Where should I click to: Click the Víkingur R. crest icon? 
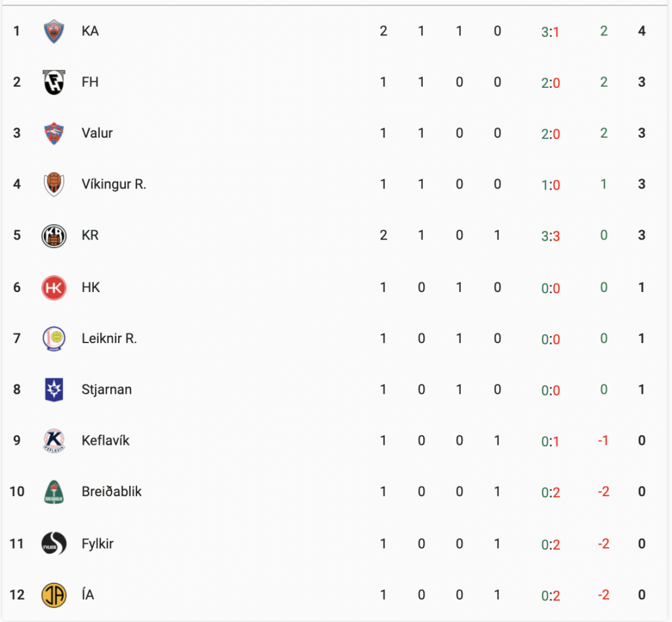click(54, 184)
